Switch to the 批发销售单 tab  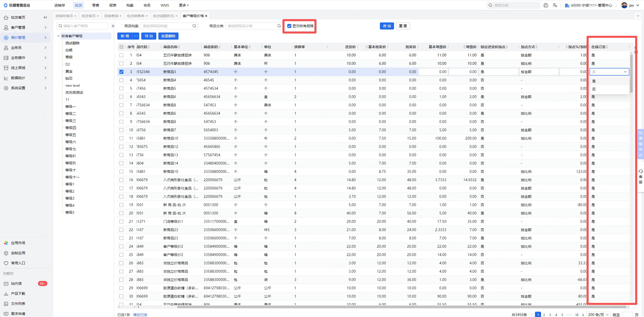tap(135, 16)
